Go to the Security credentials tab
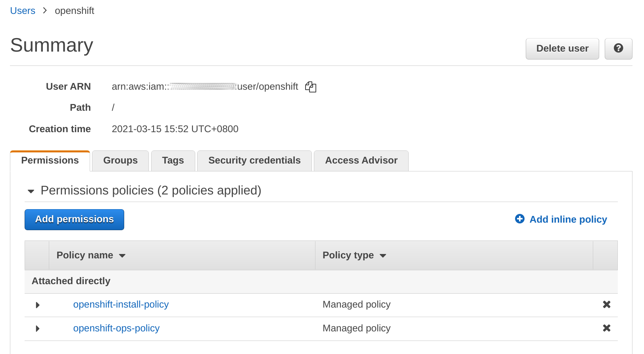 click(254, 161)
